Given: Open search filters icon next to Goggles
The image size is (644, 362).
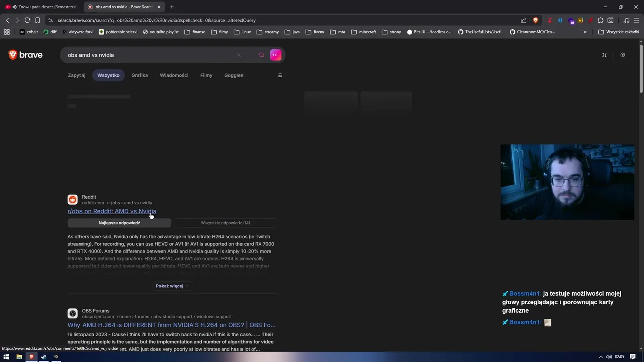Looking at the screenshot, I should pyautogui.click(x=280, y=75).
